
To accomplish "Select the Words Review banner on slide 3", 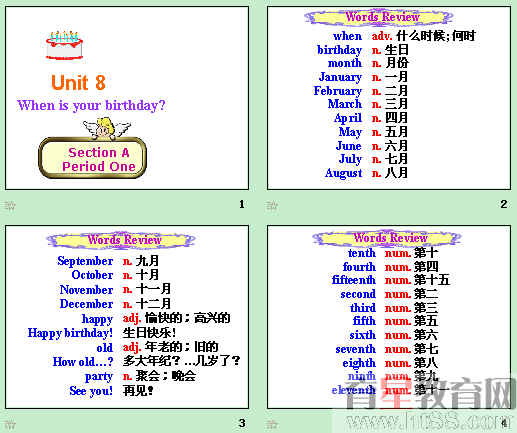I will (x=121, y=240).
